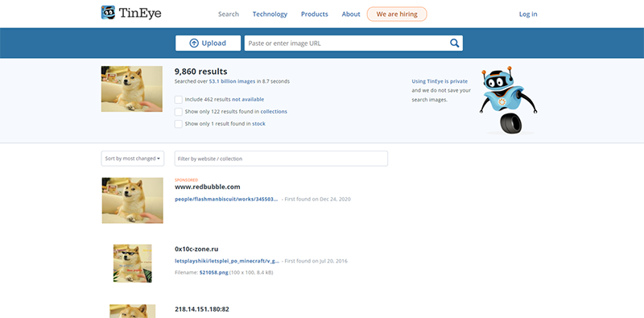The width and height of the screenshot is (644, 318).
Task: Click the First found on Jul 20, 2016 text
Action: click(x=316, y=261)
